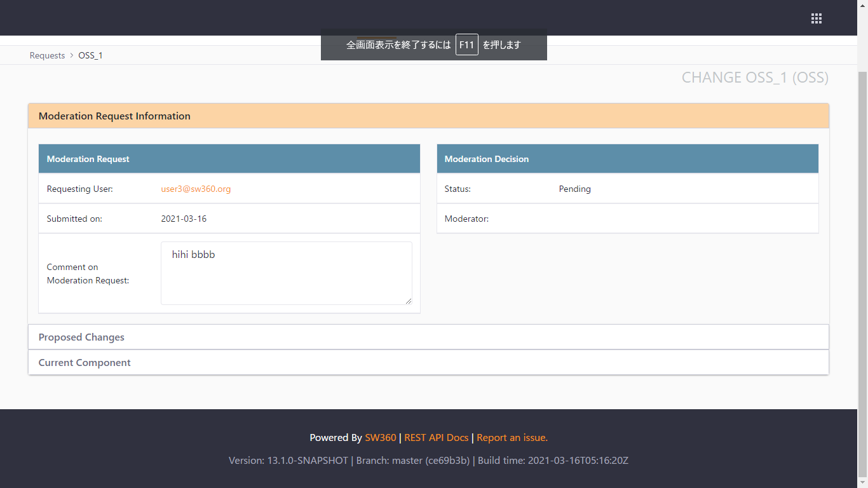Click Comment on Moderation Request label
The height and width of the screenshot is (488, 868).
tap(88, 274)
